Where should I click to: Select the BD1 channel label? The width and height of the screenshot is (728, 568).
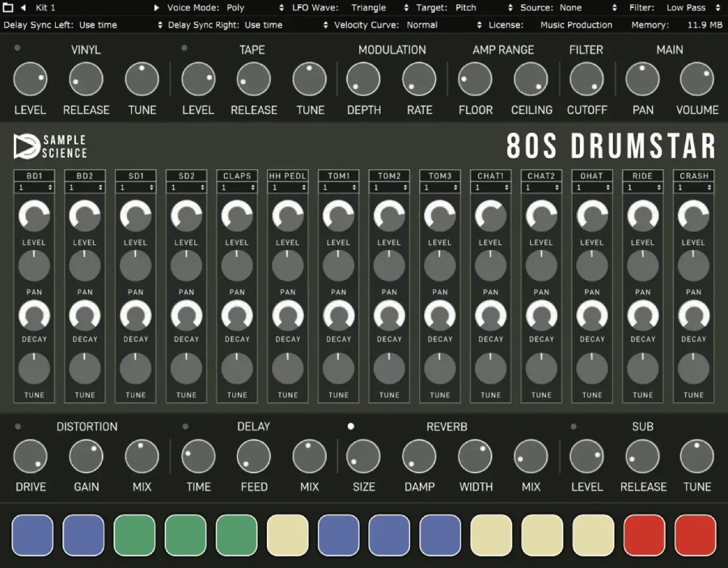tap(34, 176)
